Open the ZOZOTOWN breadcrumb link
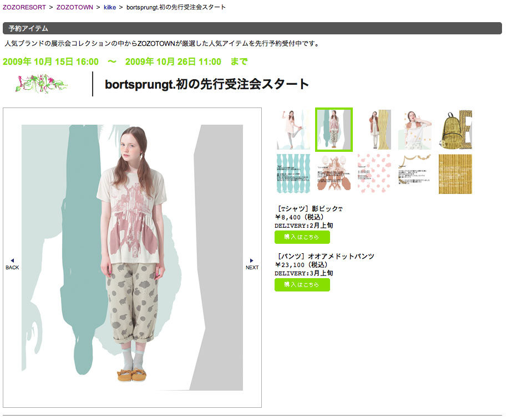Screen dimensions: 512x420 [75, 7]
